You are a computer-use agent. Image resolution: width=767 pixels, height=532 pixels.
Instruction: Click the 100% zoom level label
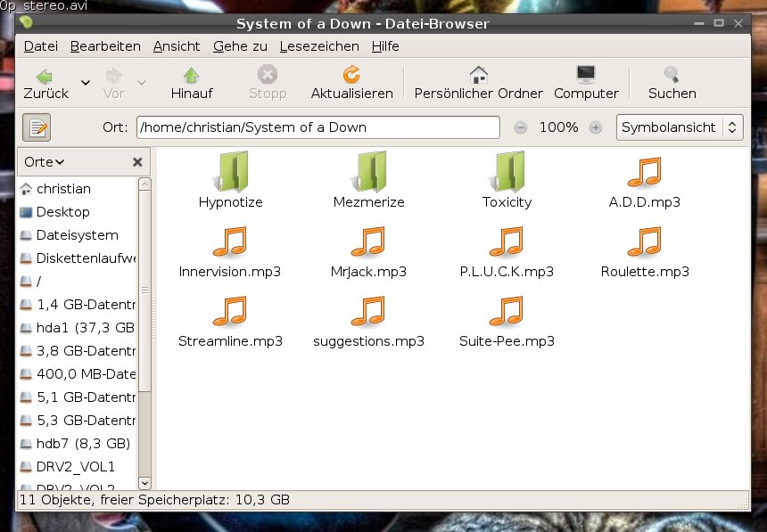click(558, 127)
